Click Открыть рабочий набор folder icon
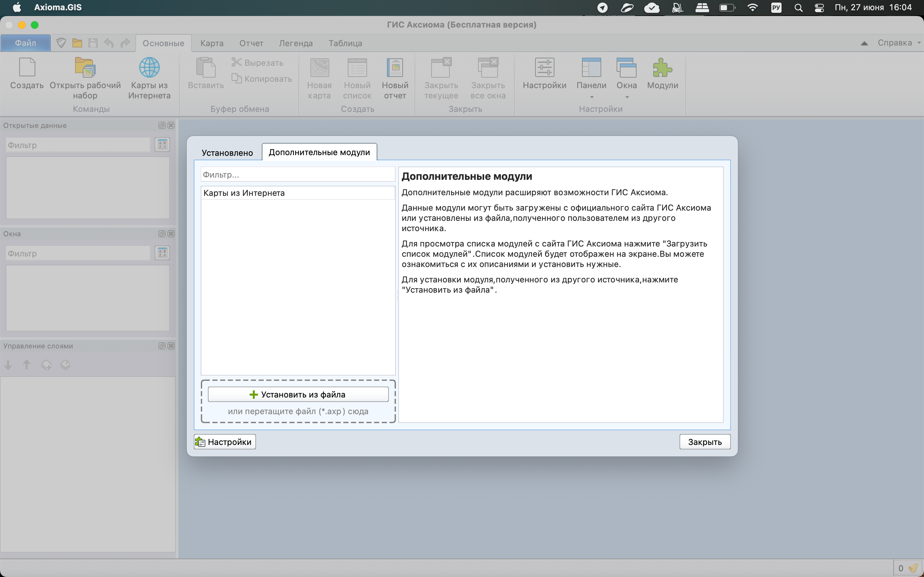Image resolution: width=924 pixels, height=577 pixels. tap(85, 68)
